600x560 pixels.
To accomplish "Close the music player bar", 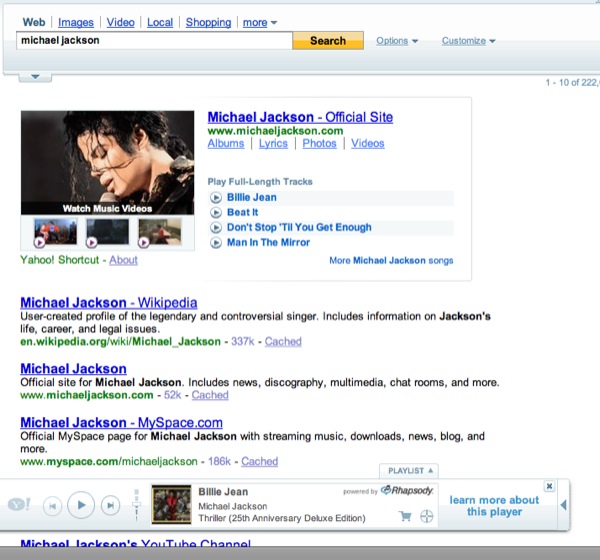I will [x=549, y=486].
